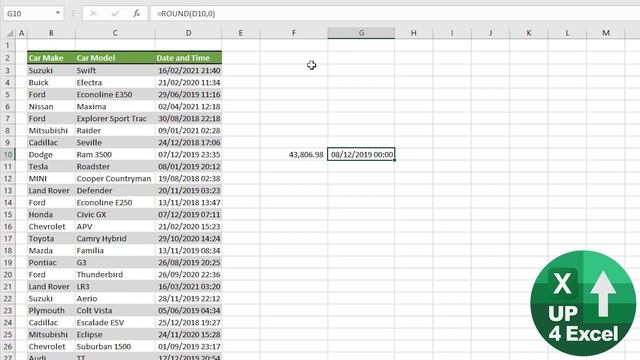Select column D header
Image resolution: width=640 pixels, height=360 pixels.
point(188,33)
